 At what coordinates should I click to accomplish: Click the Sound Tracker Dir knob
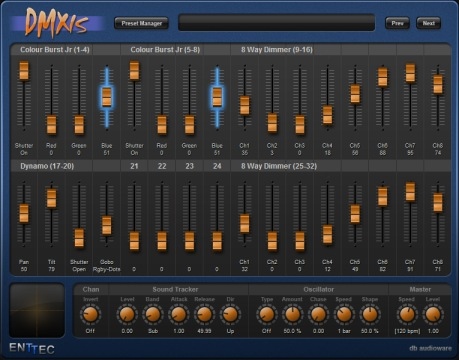coord(230,315)
